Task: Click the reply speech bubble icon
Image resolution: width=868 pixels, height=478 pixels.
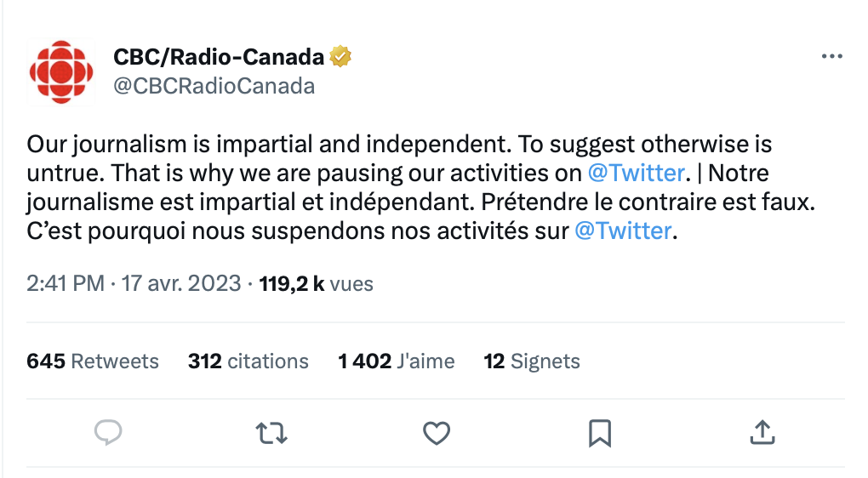Action: click(x=107, y=433)
